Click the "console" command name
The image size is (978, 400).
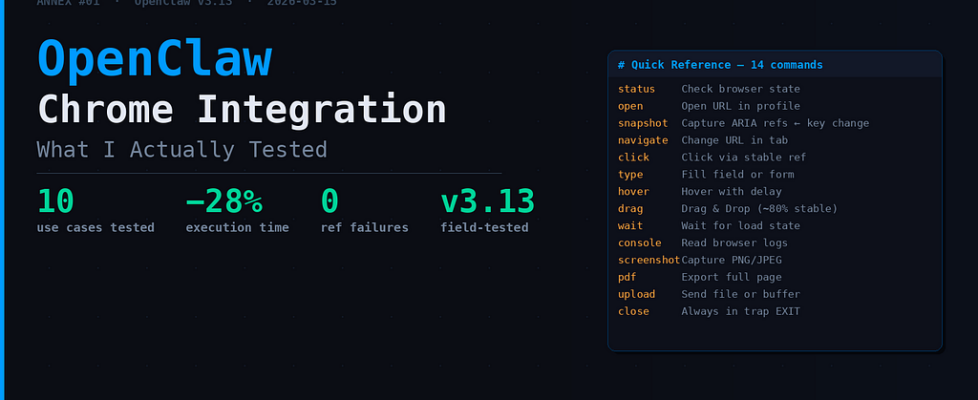tap(639, 243)
